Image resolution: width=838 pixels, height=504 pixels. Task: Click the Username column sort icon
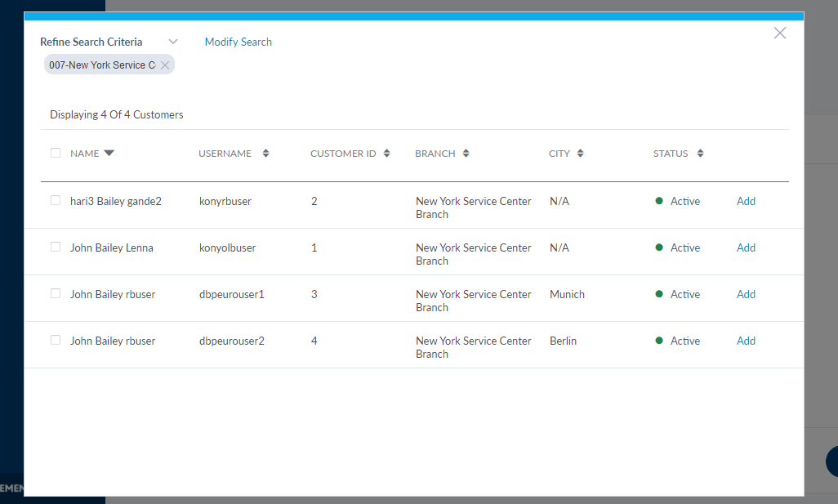pos(265,154)
